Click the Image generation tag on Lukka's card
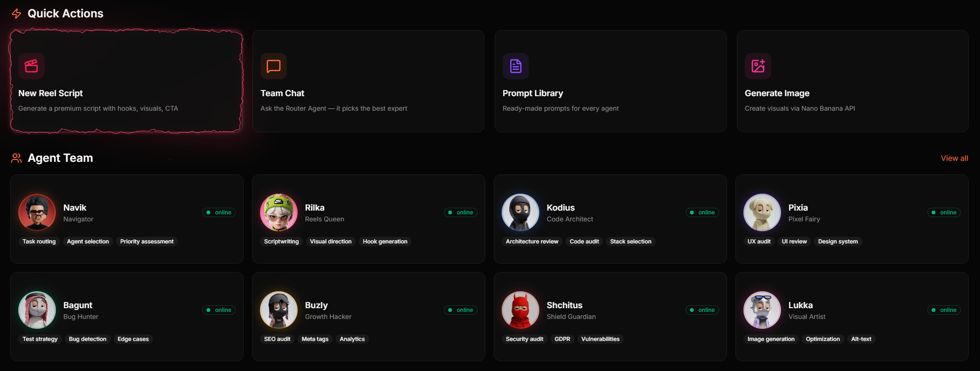Viewport: 980px width, 371px height. tap(771, 339)
